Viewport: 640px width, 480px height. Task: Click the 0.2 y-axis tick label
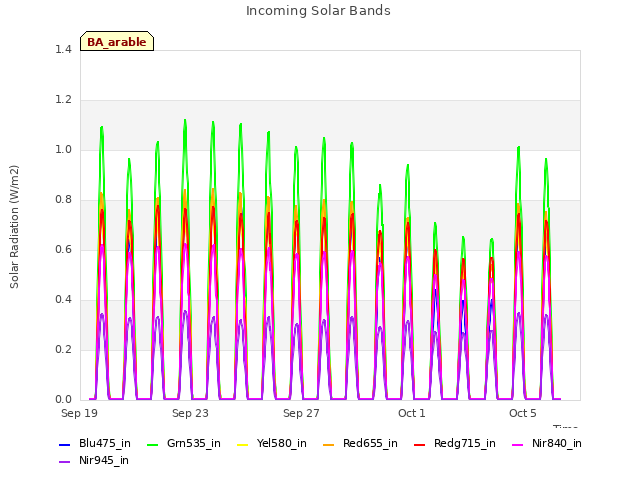coord(63,349)
